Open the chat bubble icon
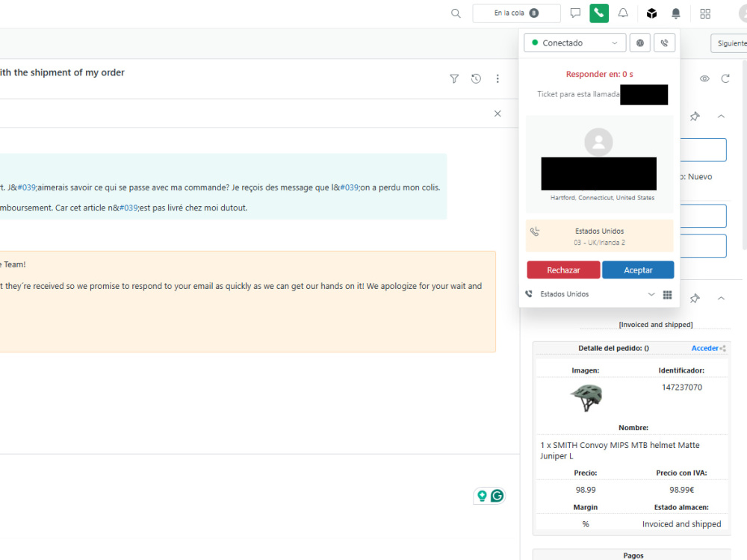This screenshot has height=560, width=747. pyautogui.click(x=575, y=13)
